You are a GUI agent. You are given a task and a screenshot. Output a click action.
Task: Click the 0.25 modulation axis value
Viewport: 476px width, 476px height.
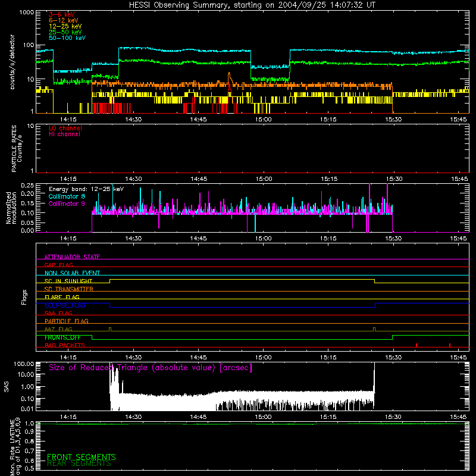point(27,185)
